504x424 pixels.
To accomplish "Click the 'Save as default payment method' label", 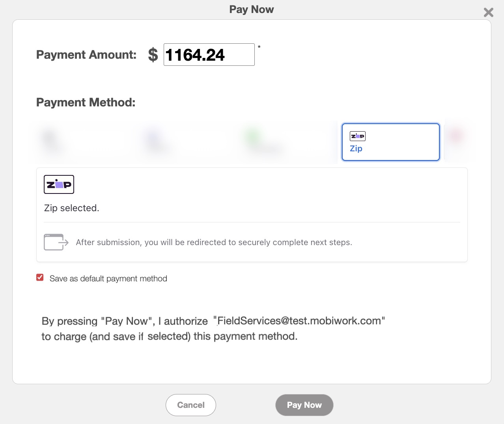I will click(x=108, y=279).
